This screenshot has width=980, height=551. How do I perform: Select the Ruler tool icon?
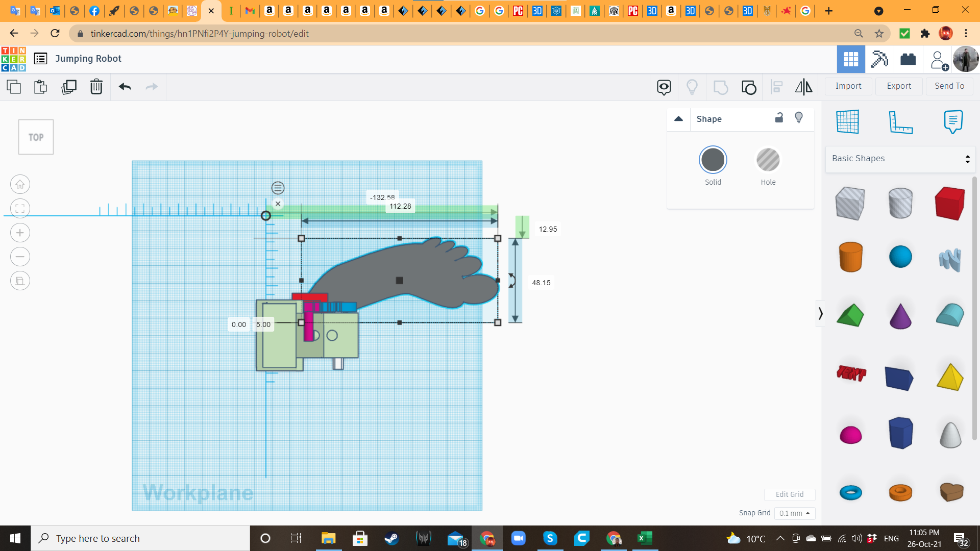(900, 122)
